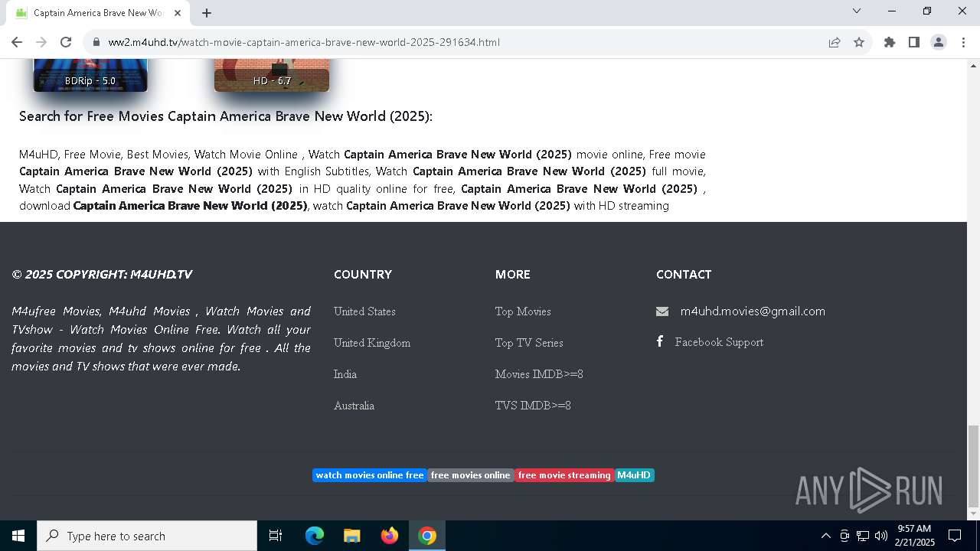Go back using browser back arrow

coord(17,42)
